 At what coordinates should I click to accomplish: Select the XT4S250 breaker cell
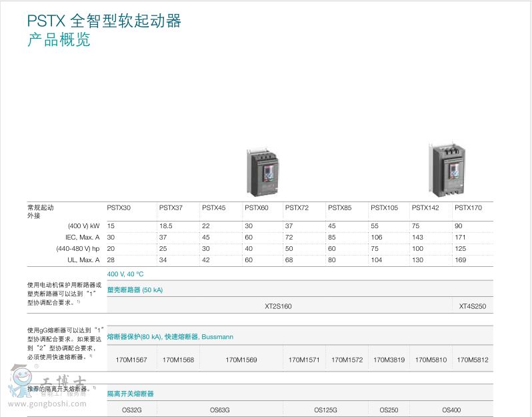tap(473, 306)
